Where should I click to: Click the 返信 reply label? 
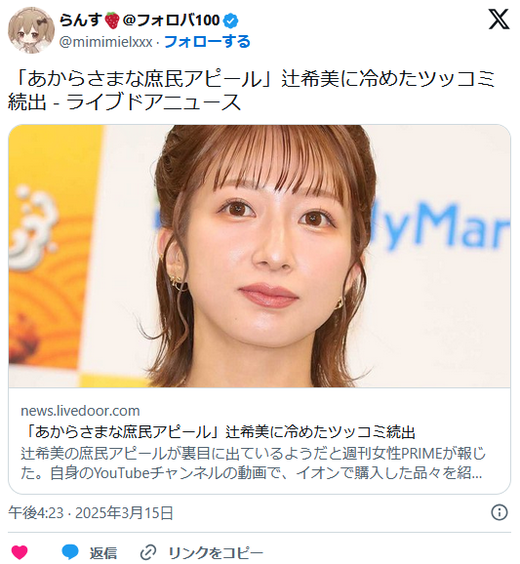[103, 552]
